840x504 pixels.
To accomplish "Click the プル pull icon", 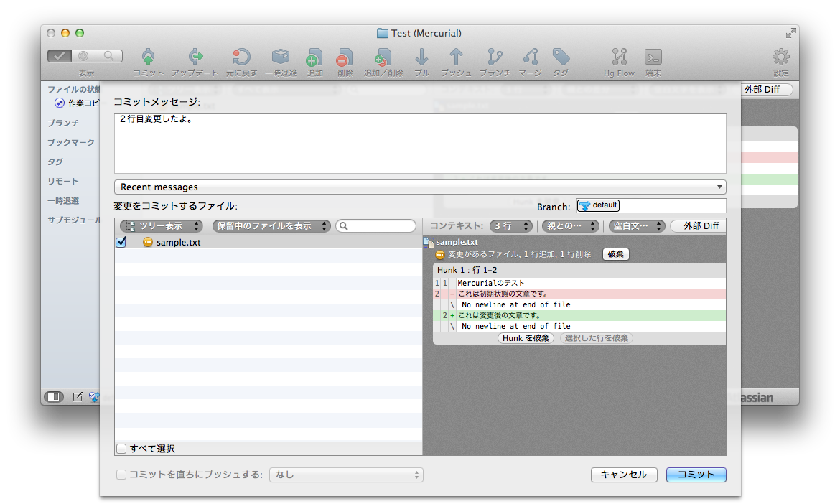I will point(421,57).
